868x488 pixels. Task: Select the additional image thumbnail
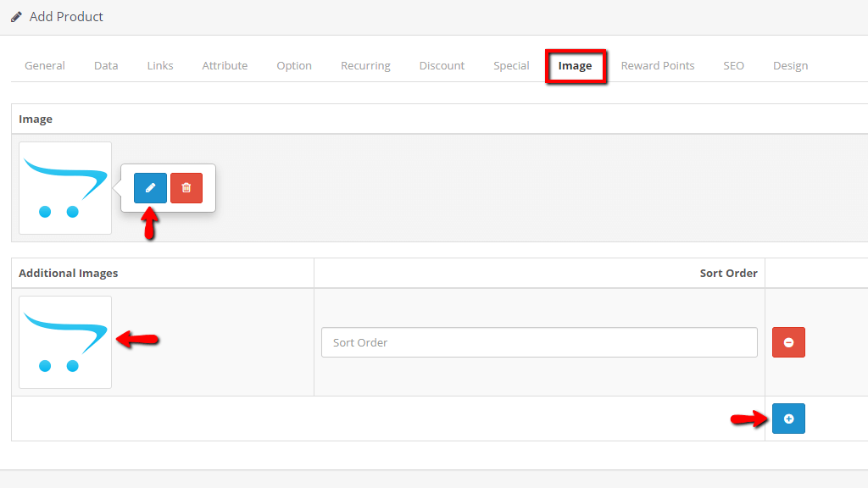[x=64, y=342]
